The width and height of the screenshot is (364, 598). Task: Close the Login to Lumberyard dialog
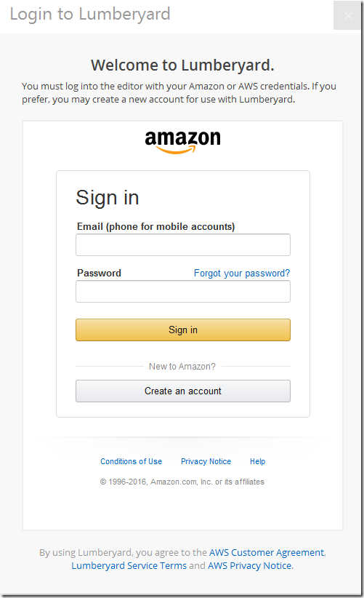[347, 15]
